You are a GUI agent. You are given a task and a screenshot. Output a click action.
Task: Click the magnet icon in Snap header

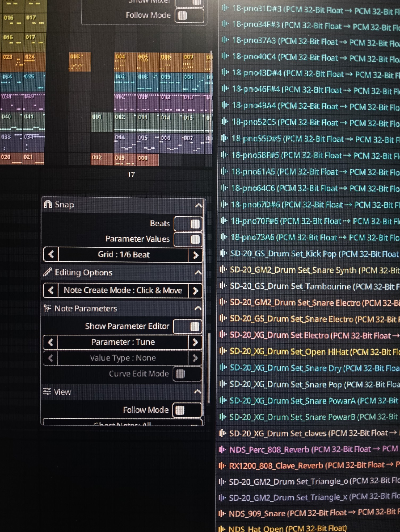pos(48,204)
